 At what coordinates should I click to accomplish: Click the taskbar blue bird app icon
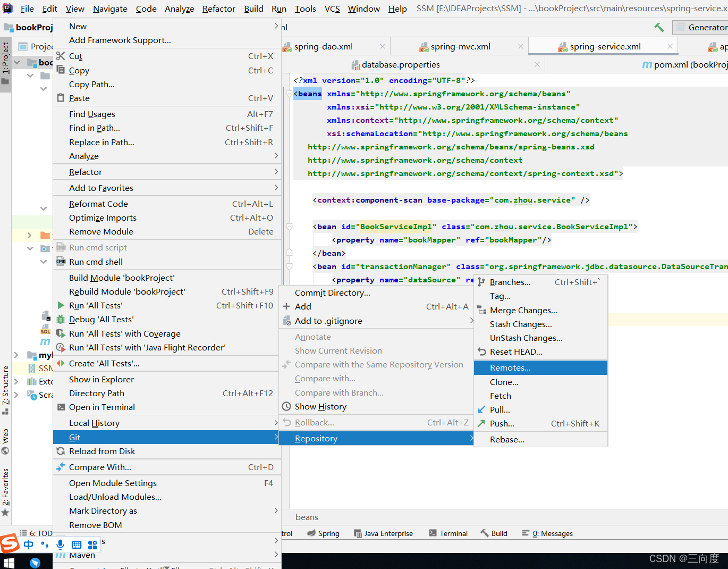coord(35,563)
